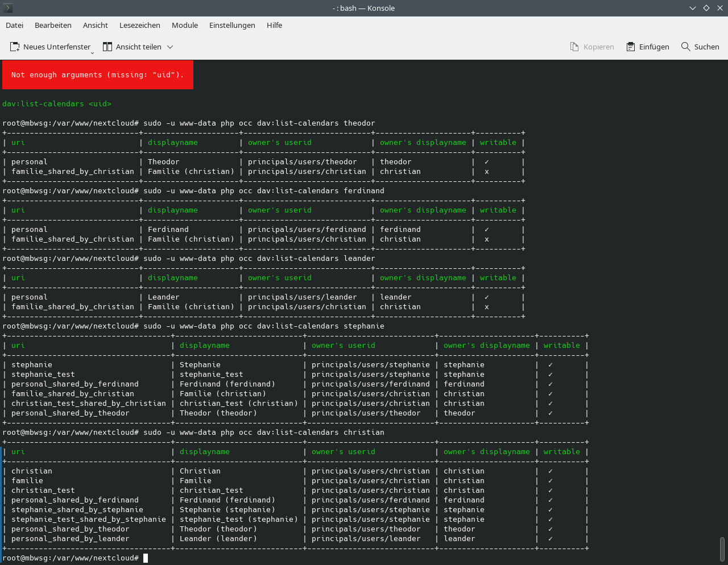
Task: Click the keep-above diamond icon in title bar
Action: click(706, 8)
